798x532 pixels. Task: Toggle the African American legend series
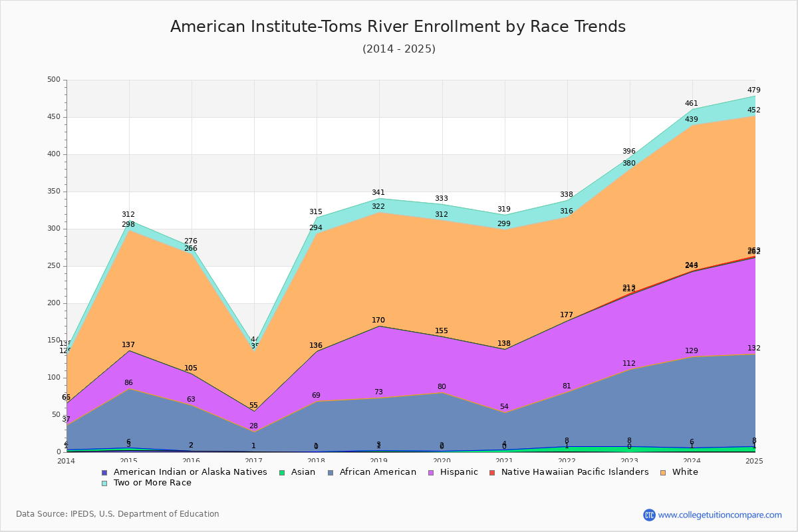coord(374,472)
